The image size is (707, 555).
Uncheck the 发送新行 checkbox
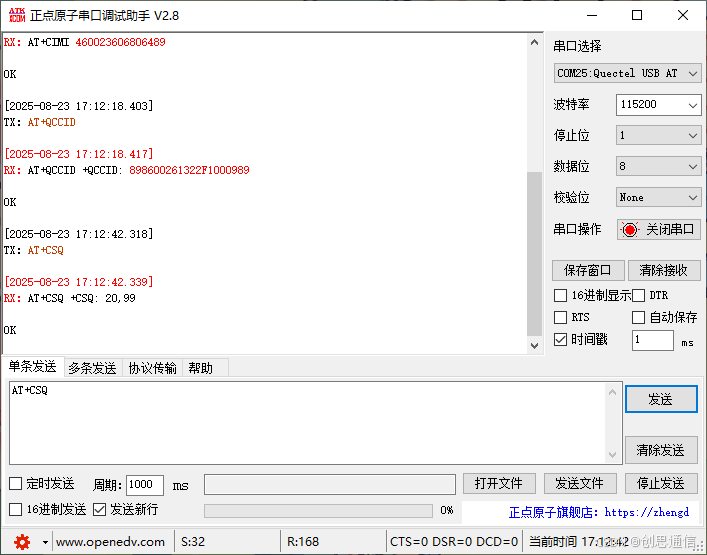tap(99, 509)
